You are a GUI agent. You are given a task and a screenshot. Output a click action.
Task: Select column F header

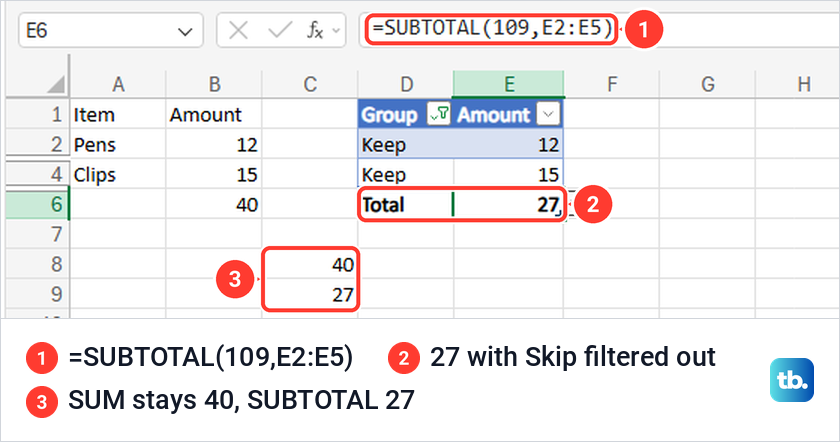[x=611, y=84]
